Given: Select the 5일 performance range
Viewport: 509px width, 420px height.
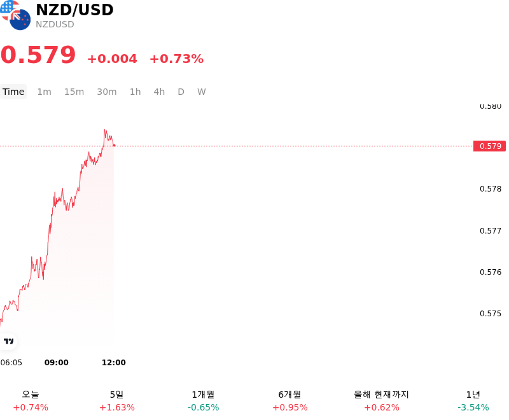Looking at the screenshot, I should [117, 401].
